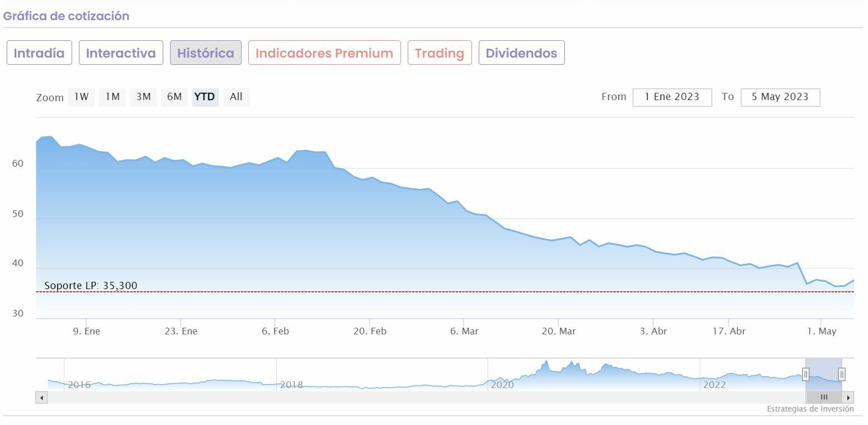The image size is (868, 425).
Task: Click the To date field
Action: pos(780,97)
